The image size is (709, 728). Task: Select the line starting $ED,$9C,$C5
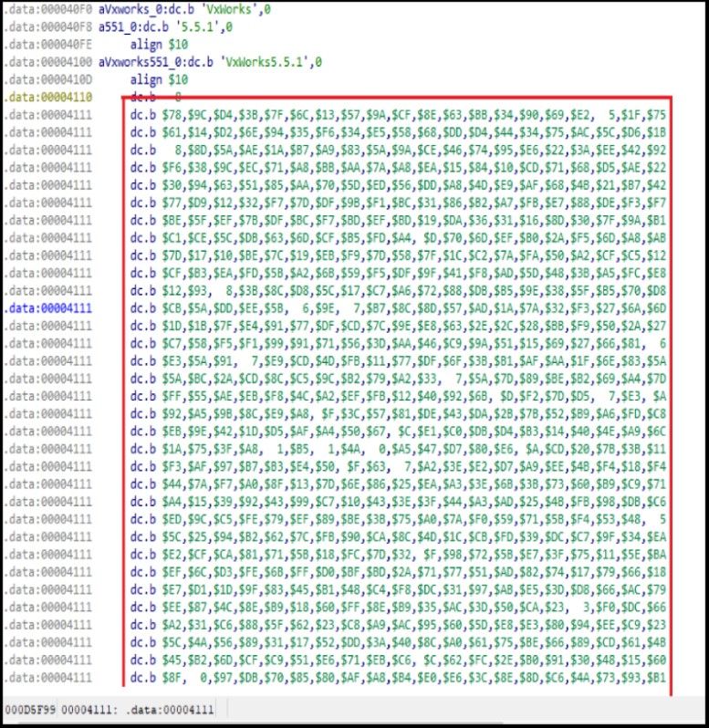point(398,519)
